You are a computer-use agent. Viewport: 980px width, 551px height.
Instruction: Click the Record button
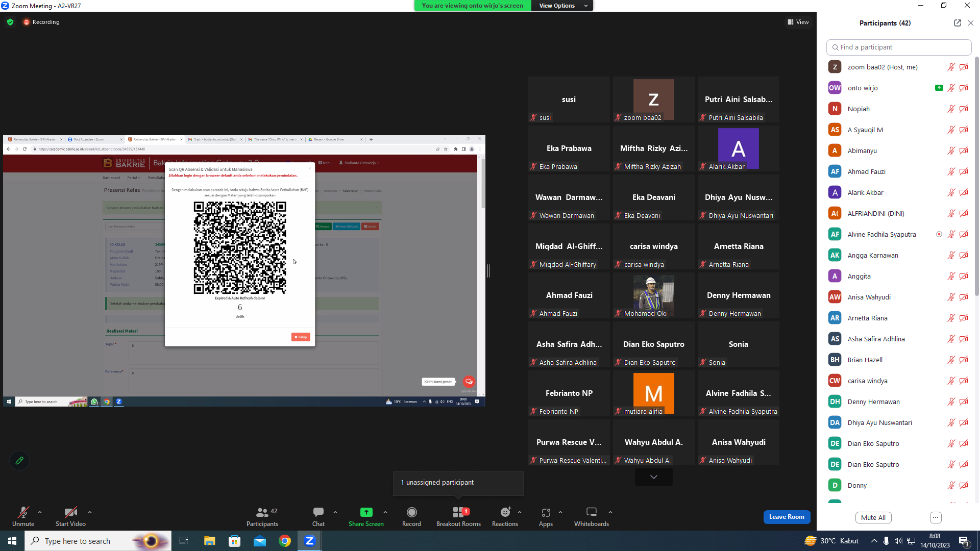click(x=411, y=516)
